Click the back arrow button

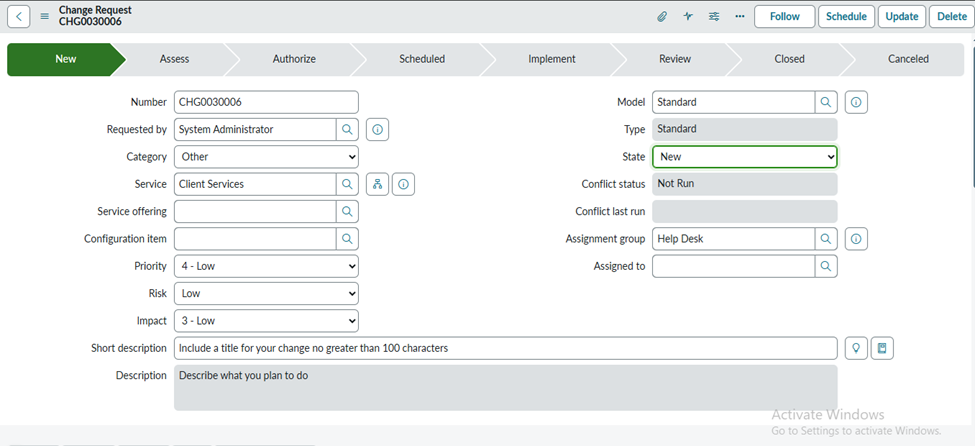coord(19,16)
